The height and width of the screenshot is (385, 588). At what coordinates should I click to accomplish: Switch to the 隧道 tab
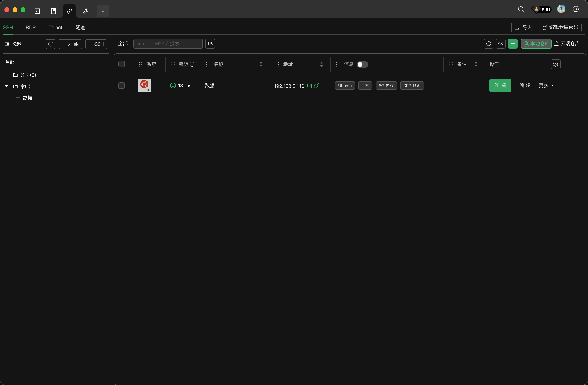point(80,27)
